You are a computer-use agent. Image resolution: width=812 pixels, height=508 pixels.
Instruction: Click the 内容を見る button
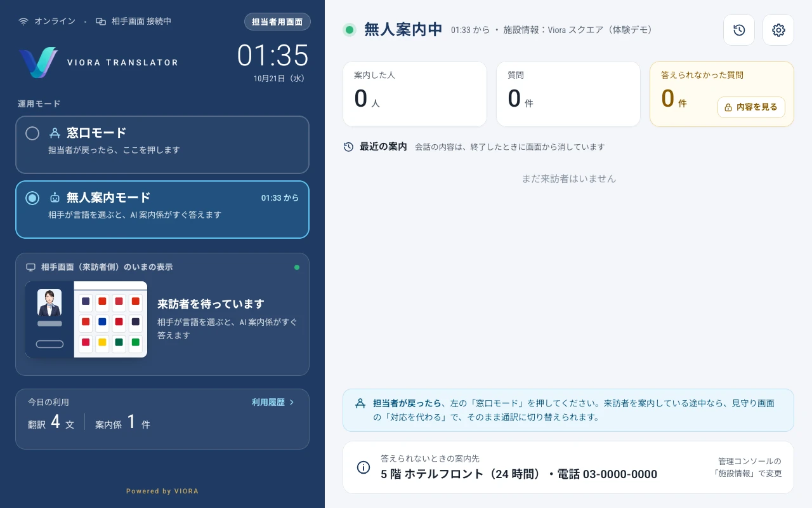(751, 107)
